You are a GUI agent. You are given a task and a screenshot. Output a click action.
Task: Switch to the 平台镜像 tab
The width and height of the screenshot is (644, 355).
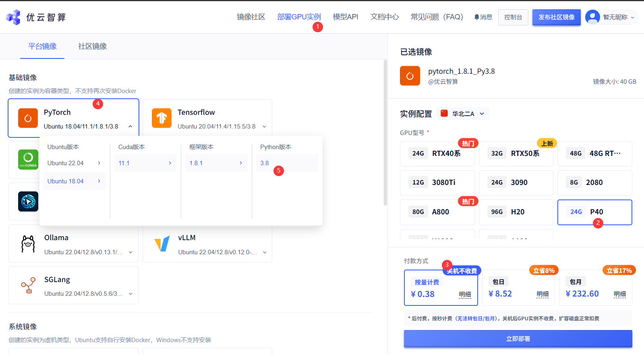coord(42,46)
